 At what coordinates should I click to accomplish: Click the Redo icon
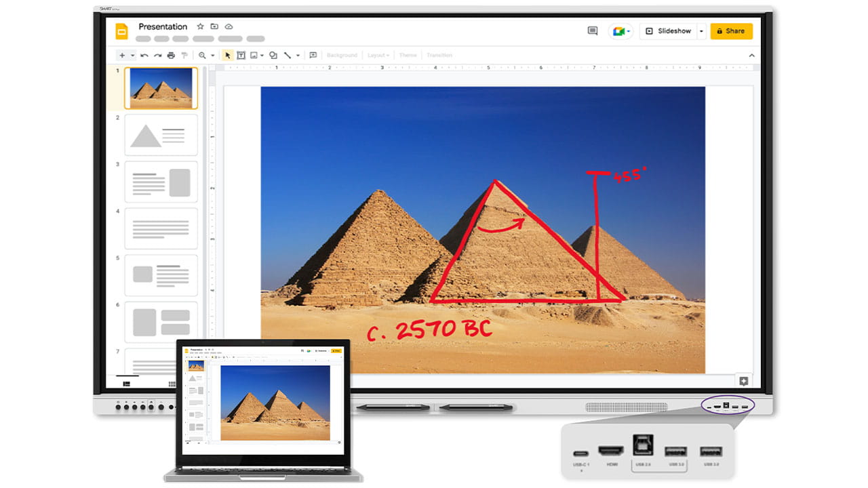(x=159, y=55)
